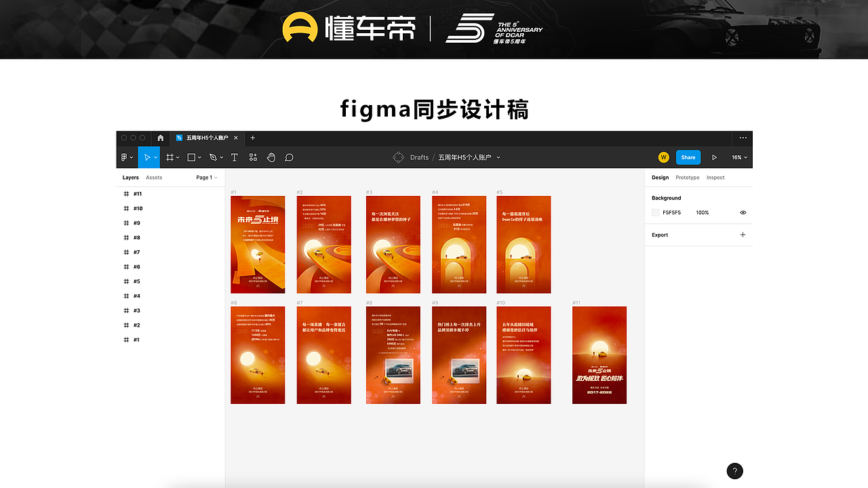Select frame #5 thumbnail on canvas
This screenshot has width=868, height=488.
(524, 245)
